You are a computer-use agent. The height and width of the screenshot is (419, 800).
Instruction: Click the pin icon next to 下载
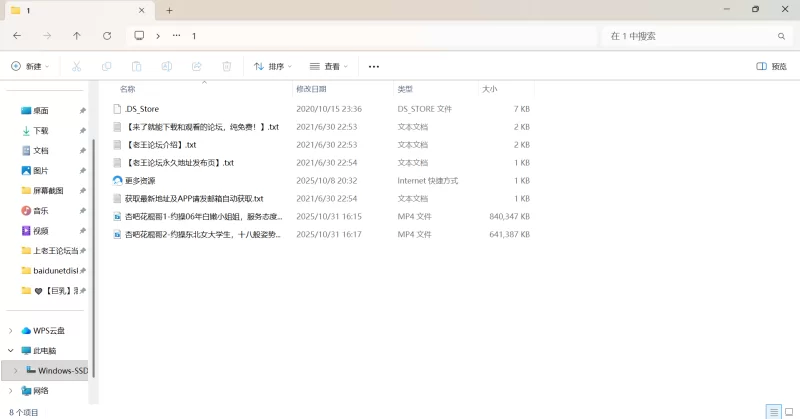click(83, 131)
